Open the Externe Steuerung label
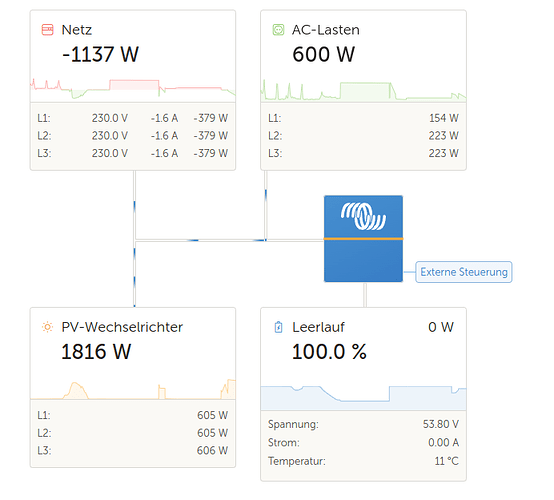This screenshot has height=500, width=554. pos(464,272)
